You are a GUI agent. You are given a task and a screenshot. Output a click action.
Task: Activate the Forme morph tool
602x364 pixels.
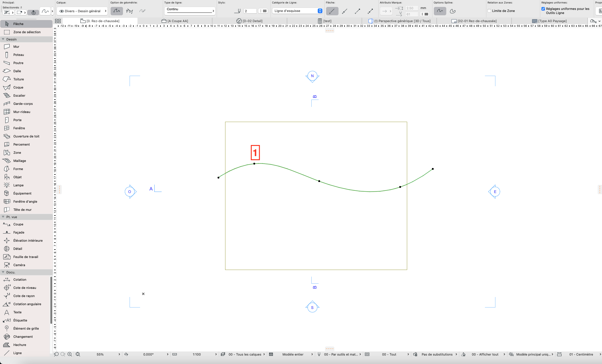point(26,169)
